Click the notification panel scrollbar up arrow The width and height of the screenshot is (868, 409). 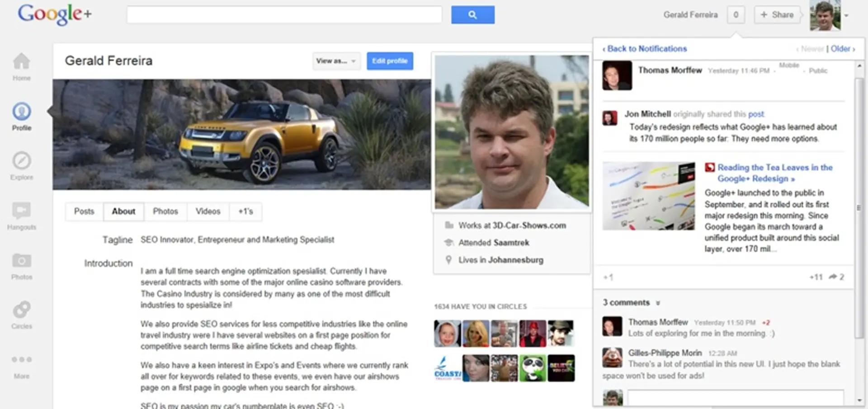pyautogui.click(x=859, y=66)
